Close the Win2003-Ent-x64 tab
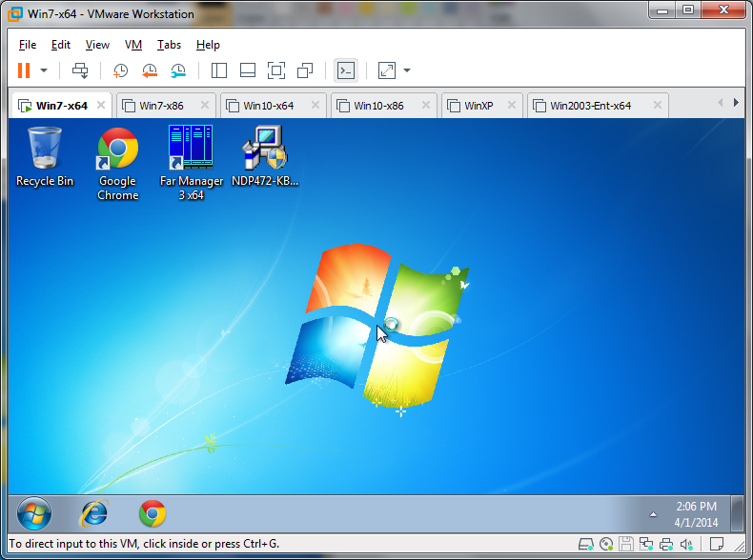 [x=658, y=105]
